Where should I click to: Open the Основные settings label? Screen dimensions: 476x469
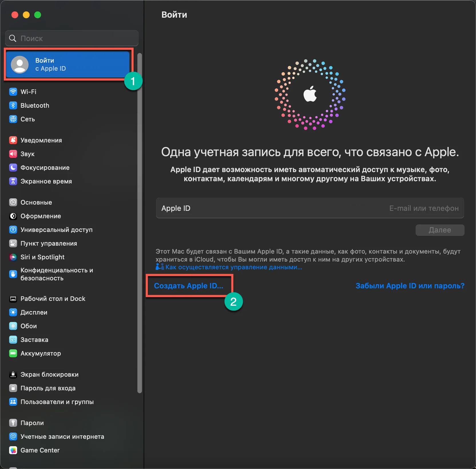(36, 202)
